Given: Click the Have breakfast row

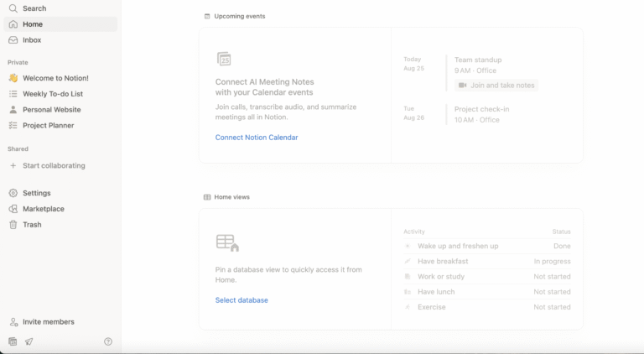Looking at the screenshot, I should click(x=487, y=261).
